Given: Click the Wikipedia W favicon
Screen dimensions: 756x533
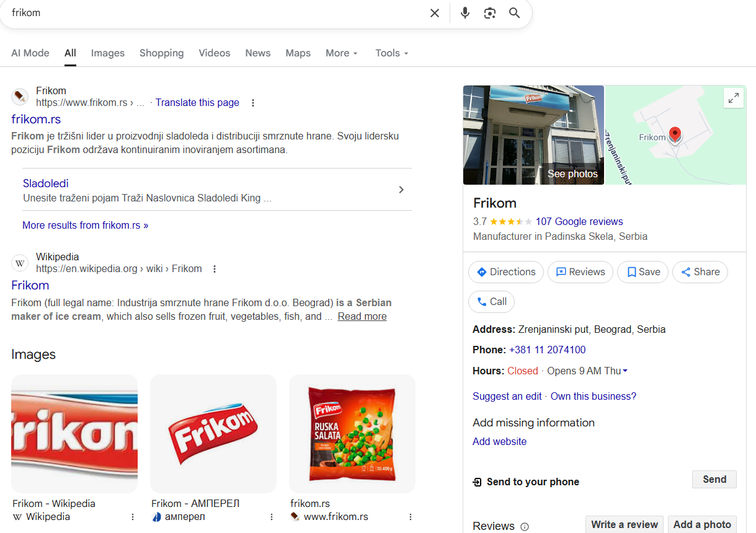Looking at the screenshot, I should click(x=20, y=263).
